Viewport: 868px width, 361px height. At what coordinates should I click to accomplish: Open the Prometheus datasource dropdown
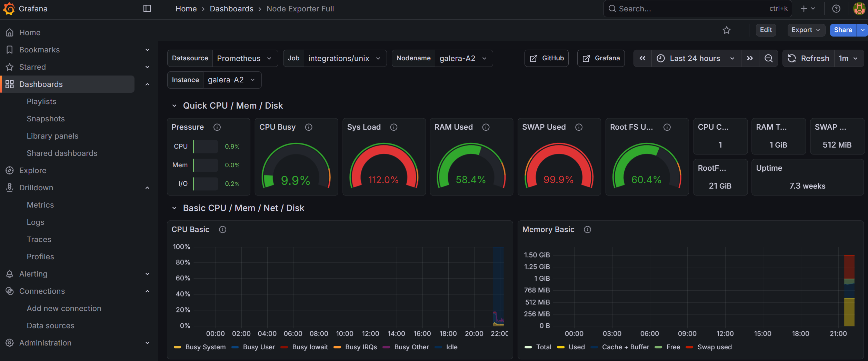pos(244,58)
